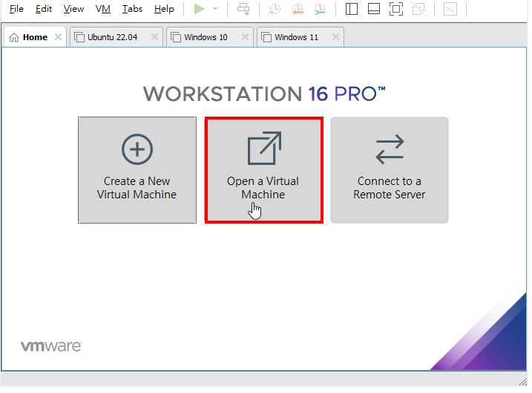Close the Windows 11 tab
532x393 pixels.
click(335, 36)
